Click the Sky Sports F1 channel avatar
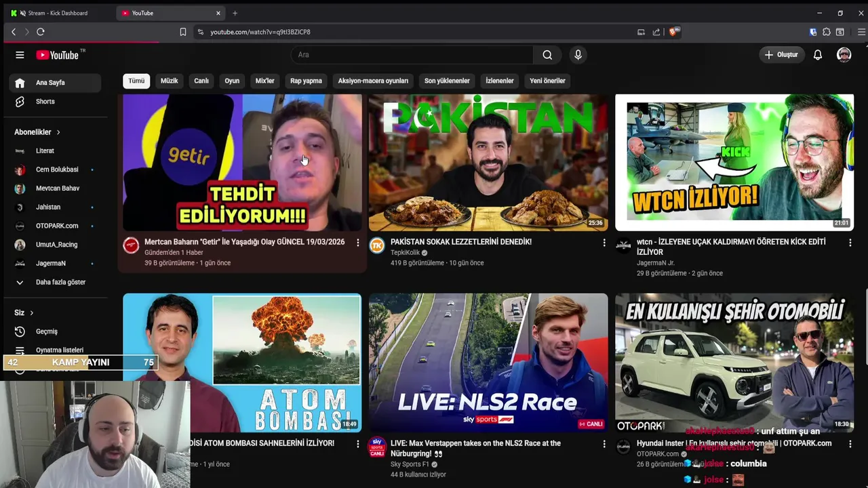 point(377,447)
